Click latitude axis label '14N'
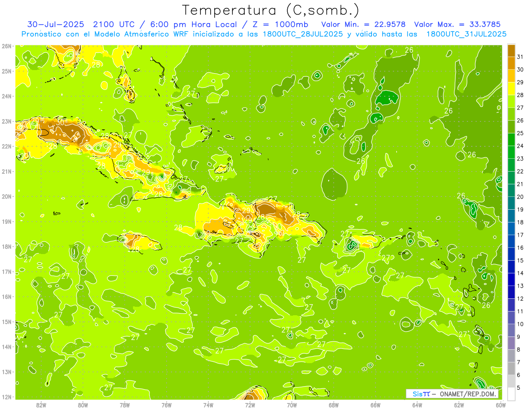532x411 pixels. 6,347
